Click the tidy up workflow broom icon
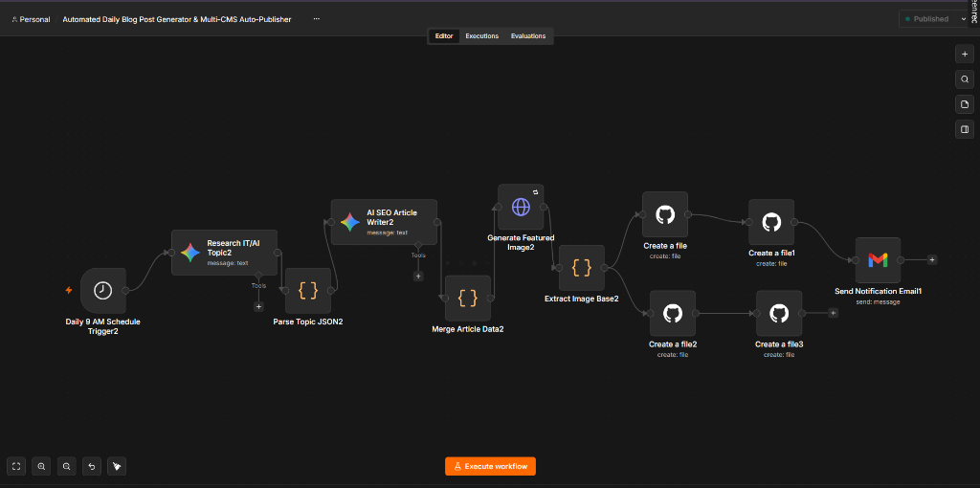 pyautogui.click(x=116, y=466)
